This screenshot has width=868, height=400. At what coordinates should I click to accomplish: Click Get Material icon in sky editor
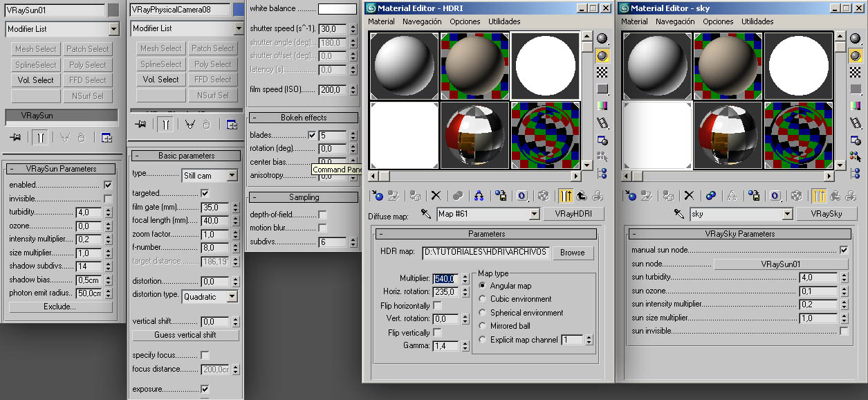tap(631, 196)
